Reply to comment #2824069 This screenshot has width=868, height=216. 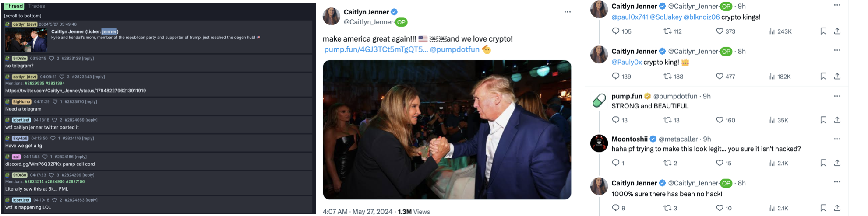92,120
